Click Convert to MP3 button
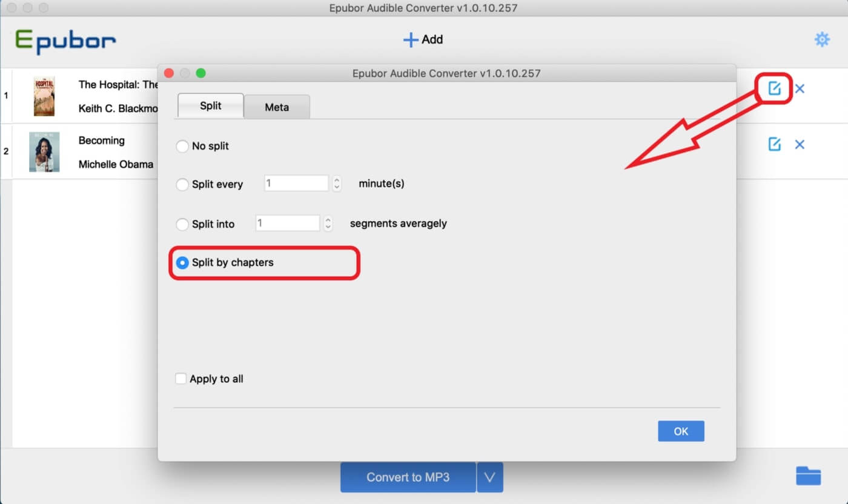This screenshot has width=848, height=504. 408,477
